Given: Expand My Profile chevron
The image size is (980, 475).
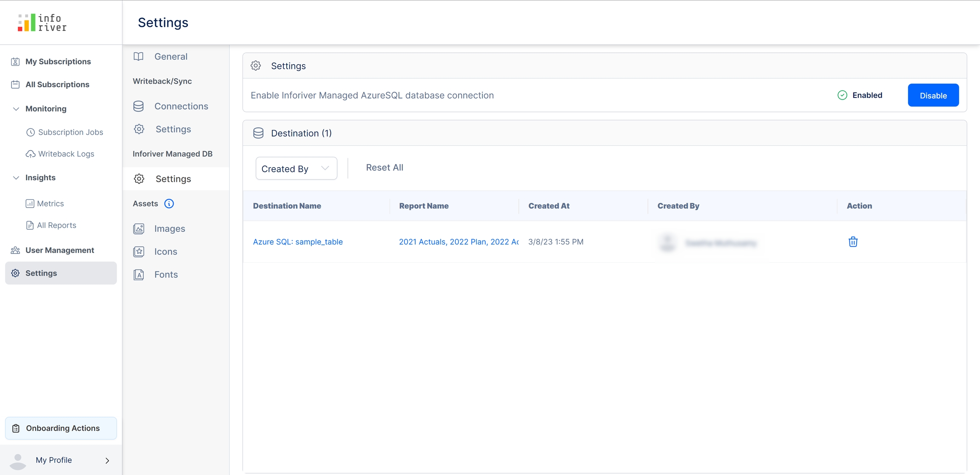Looking at the screenshot, I should click(107, 461).
